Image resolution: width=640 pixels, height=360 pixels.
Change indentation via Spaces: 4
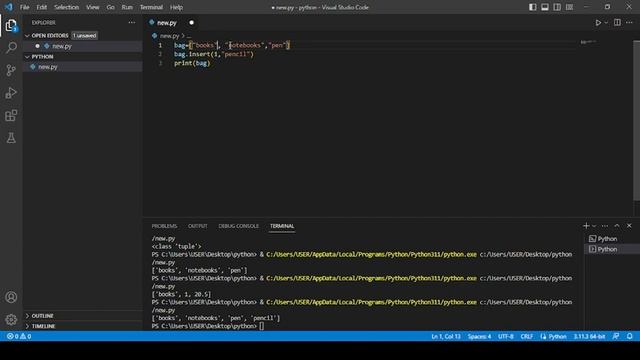click(479, 336)
